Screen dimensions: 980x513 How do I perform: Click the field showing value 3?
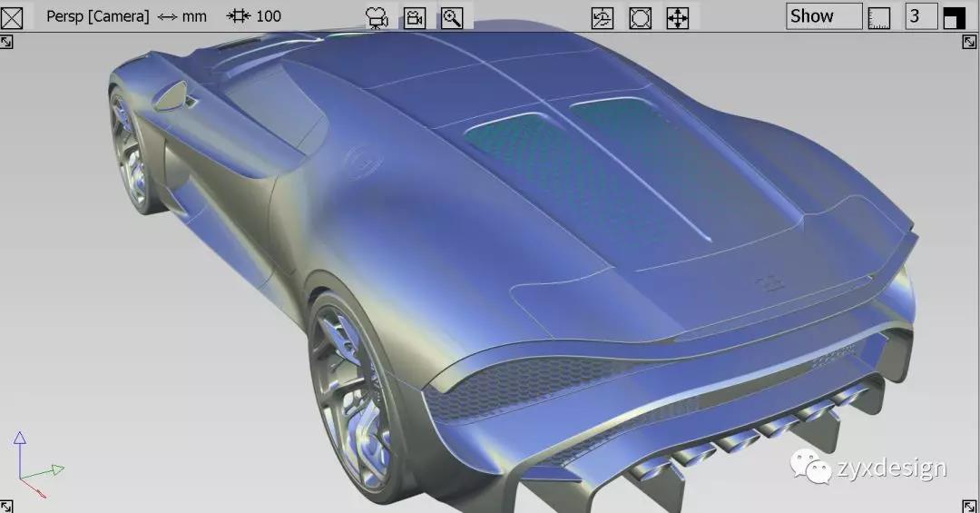(921, 16)
